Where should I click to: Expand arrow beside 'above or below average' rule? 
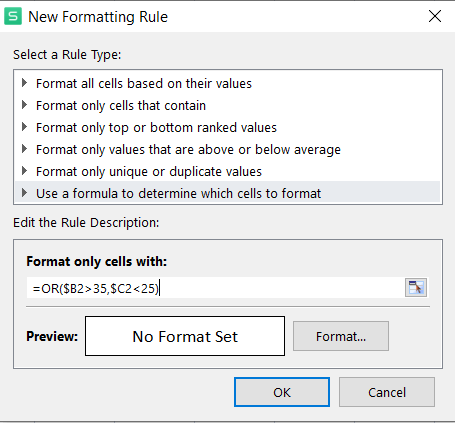click(x=24, y=149)
